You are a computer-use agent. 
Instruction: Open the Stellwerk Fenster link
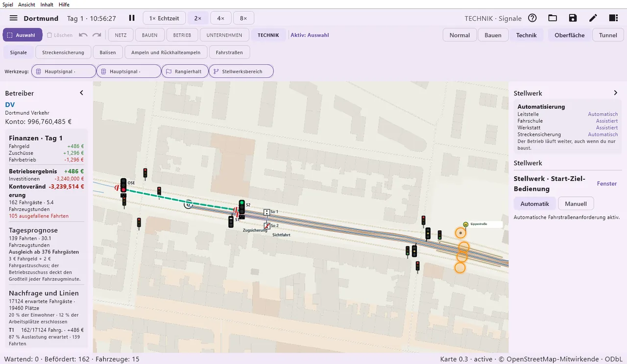tap(607, 184)
